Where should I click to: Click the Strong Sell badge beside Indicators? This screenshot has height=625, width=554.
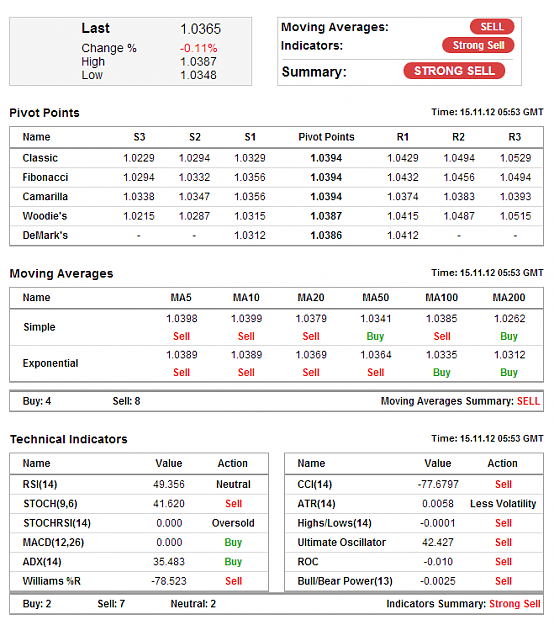(478, 45)
